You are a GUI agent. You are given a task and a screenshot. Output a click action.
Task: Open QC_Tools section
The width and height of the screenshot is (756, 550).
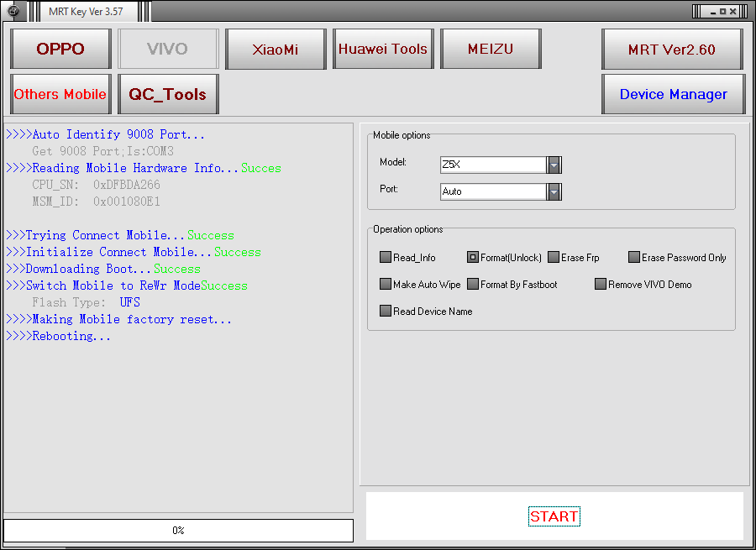tap(168, 94)
